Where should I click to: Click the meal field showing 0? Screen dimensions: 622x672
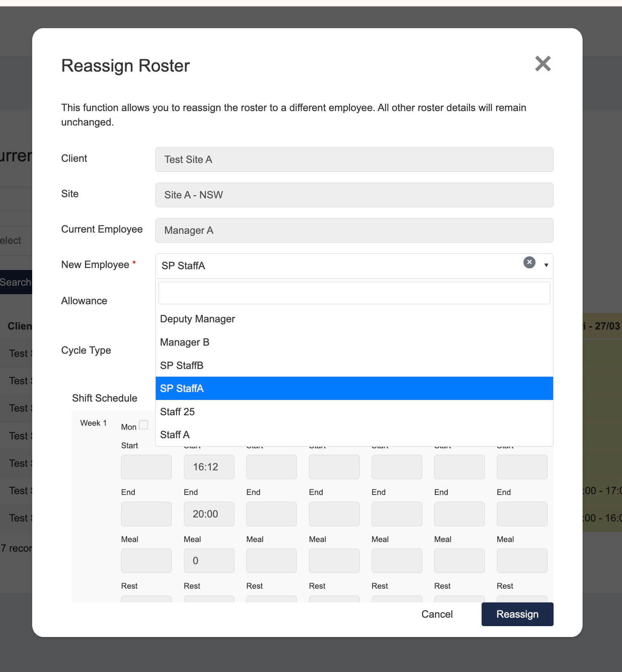click(x=209, y=561)
